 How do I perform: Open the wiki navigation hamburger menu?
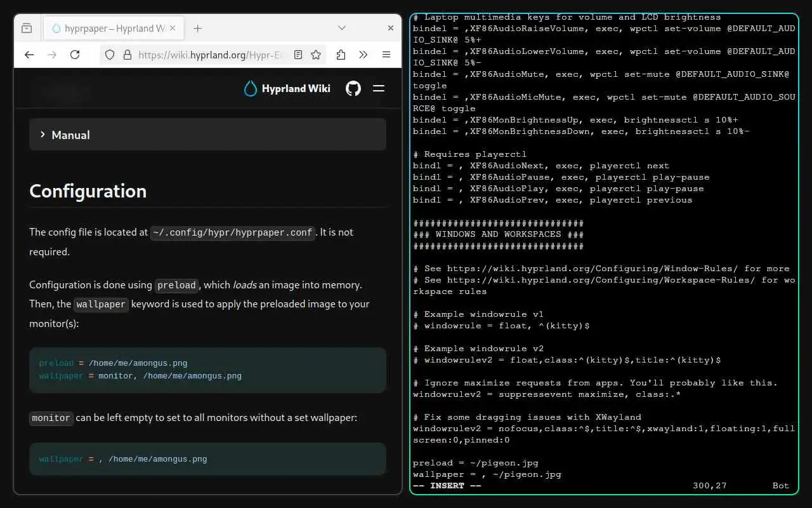[x=379, y=88]
